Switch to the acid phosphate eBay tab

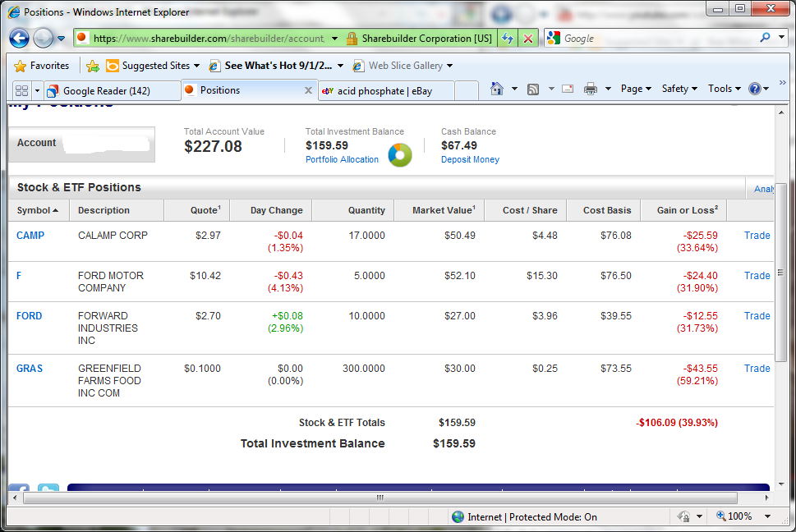(384, 91)
